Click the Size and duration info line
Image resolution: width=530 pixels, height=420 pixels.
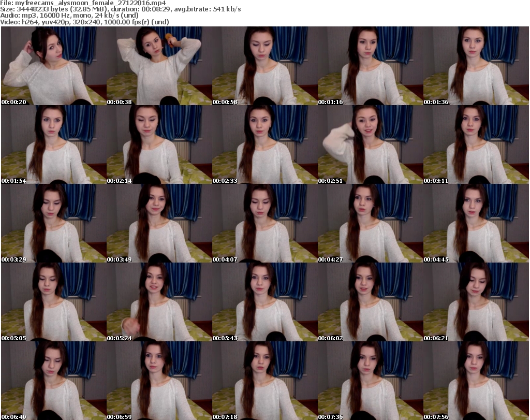click(x=120, y=9)
